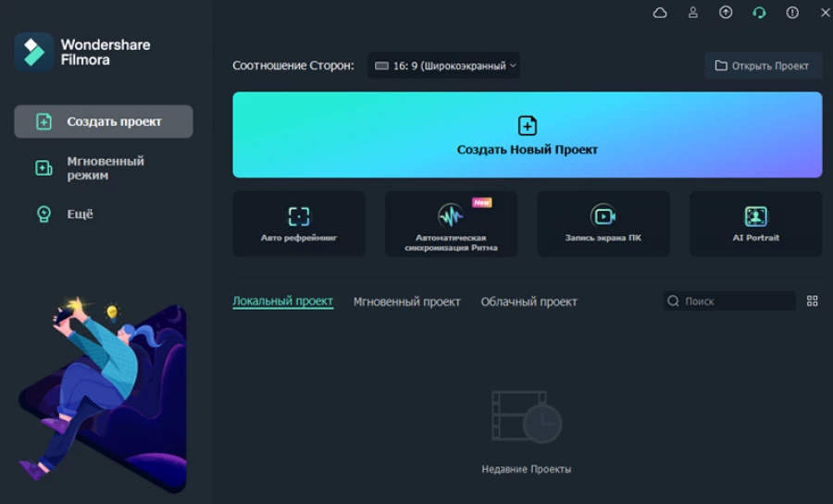
Task: Switch to Облачный проект tab
Action: click(528, 301)
